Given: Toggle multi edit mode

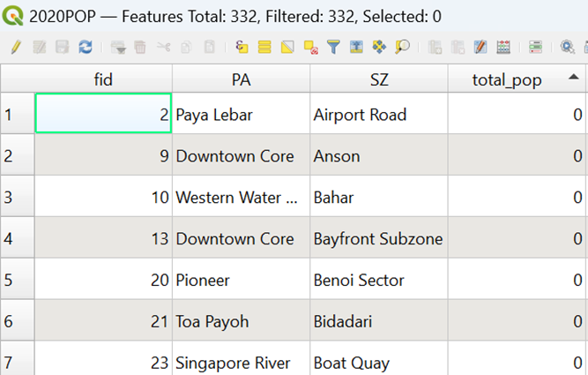Looking at the screenshot, I should click(x=38, y=47).
